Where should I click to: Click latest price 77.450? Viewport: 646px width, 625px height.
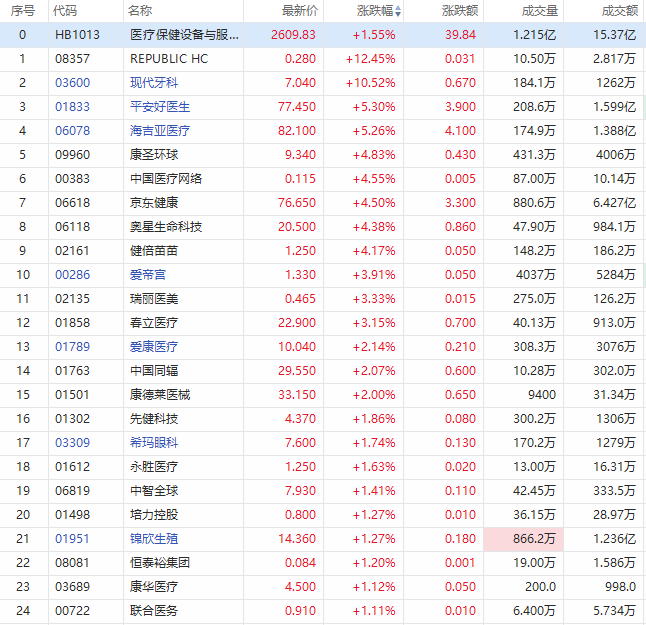297,107
